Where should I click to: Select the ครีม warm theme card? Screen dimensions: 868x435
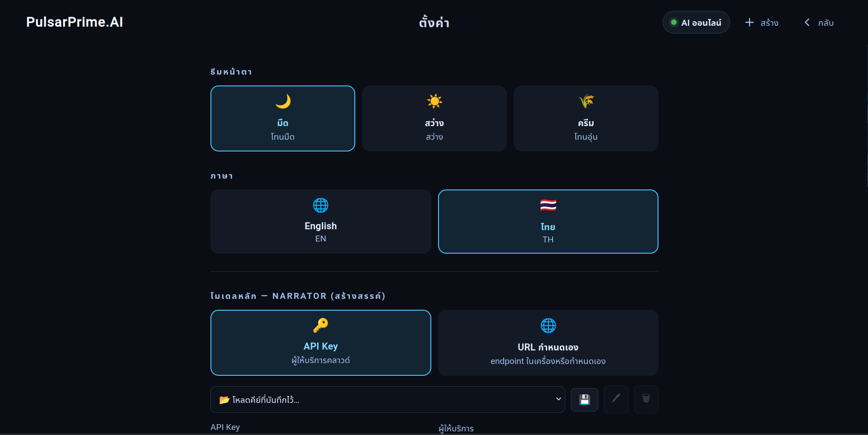click(x=586, y=118)
